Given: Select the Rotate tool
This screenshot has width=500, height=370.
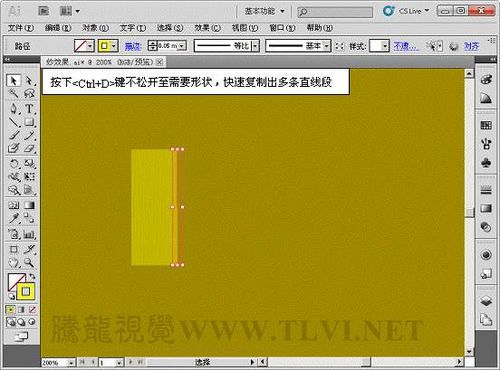Looking at the screenshot, I should pos(14,164).
